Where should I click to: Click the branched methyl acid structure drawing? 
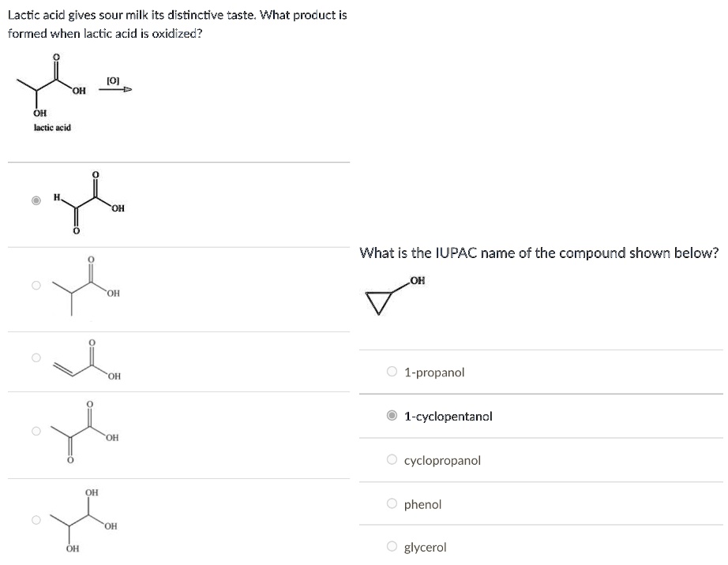(x=87, y=287)
